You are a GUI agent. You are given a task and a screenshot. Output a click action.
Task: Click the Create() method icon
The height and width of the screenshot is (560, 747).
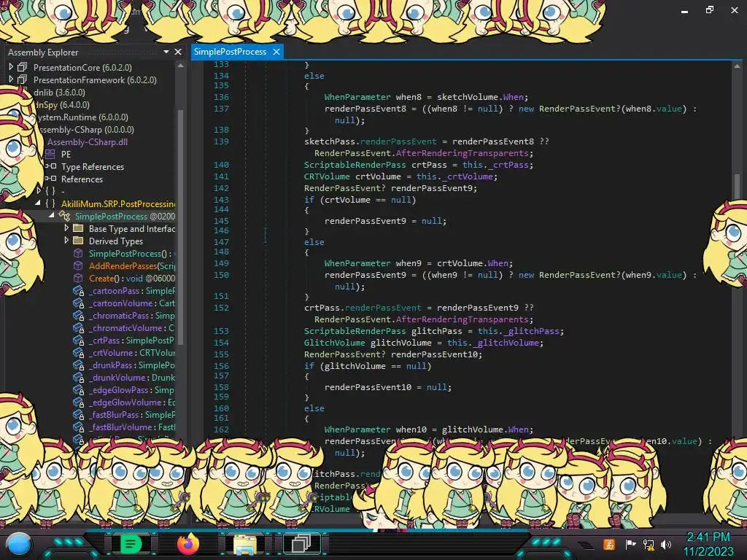[x=78, y=278]
